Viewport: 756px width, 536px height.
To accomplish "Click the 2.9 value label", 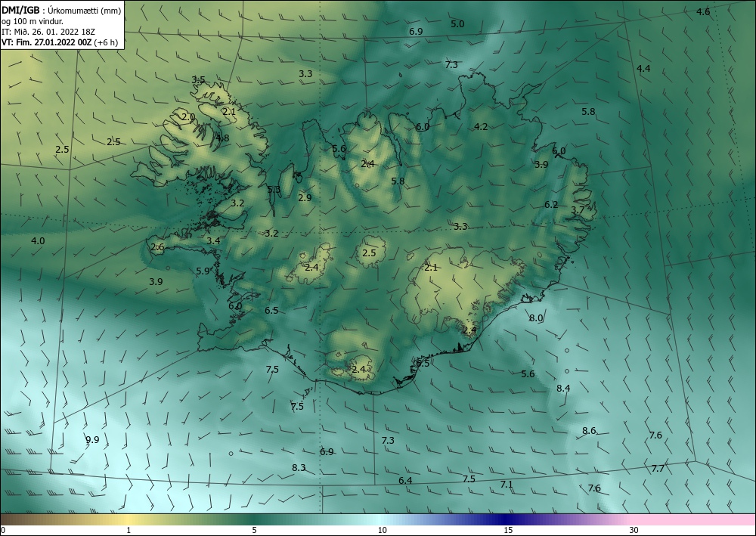I will click(x=305, y=197).
